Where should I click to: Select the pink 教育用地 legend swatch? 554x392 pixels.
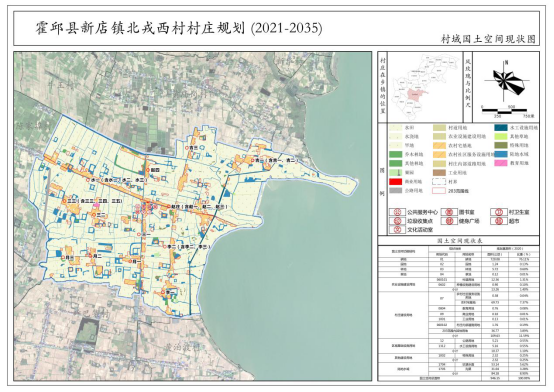501,163
